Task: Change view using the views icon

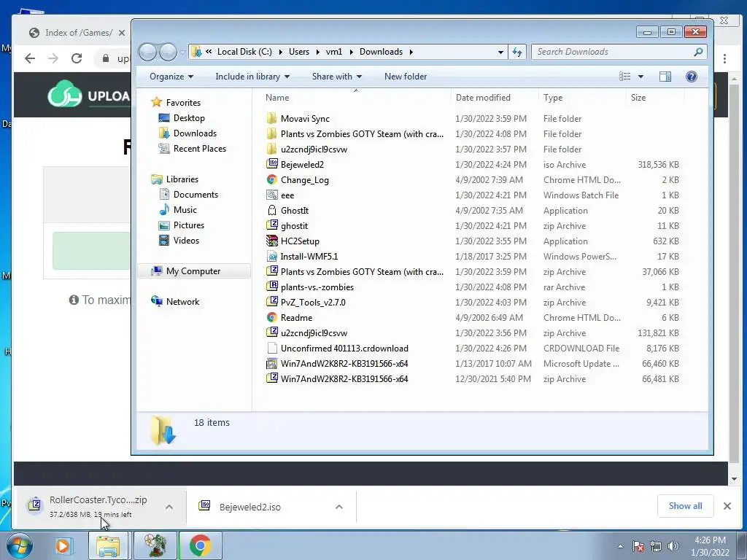Action: point(624,76)
